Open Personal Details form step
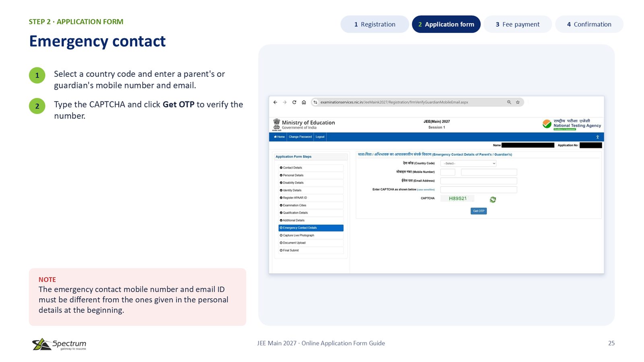This screenshot has height=362, width=644. [x=311, y=175]
